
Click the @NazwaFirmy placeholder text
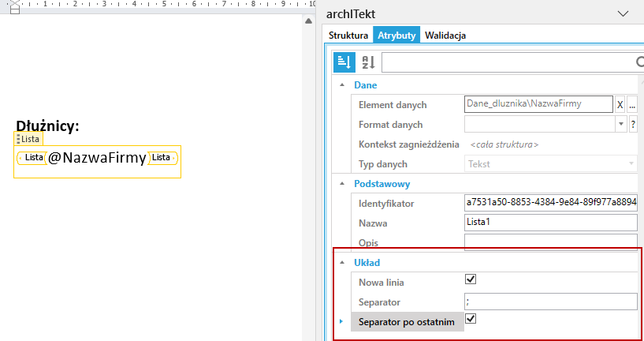tap(97, 158)
